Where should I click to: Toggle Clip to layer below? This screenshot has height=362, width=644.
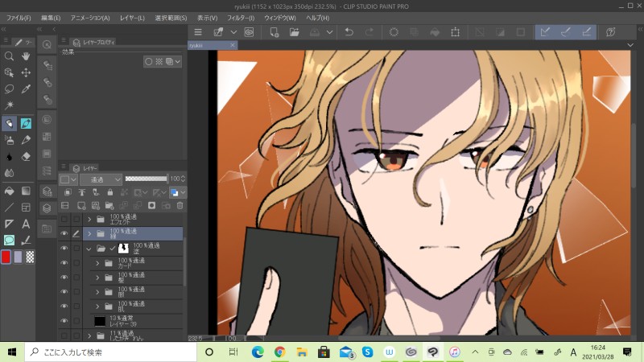[68, 192]
